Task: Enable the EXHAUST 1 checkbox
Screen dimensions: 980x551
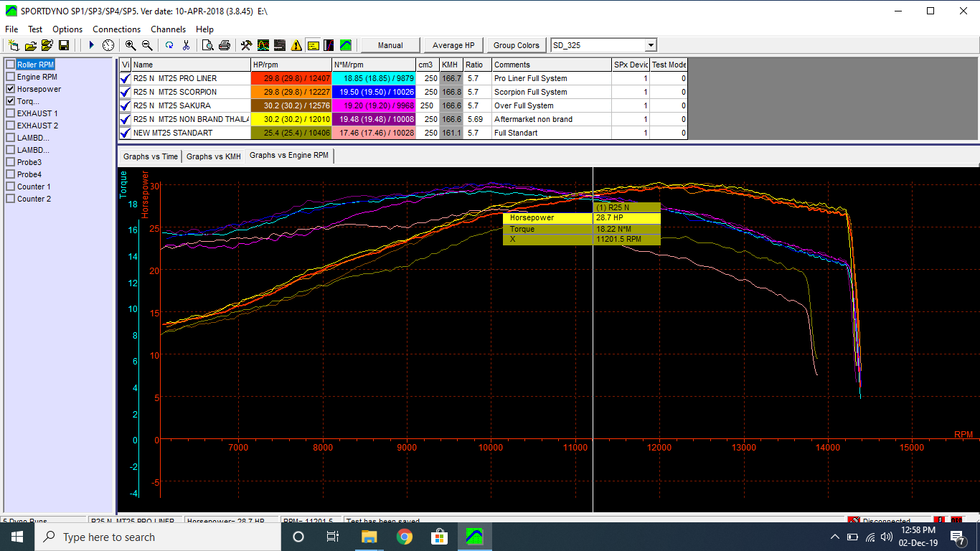Action: (10, 113)
